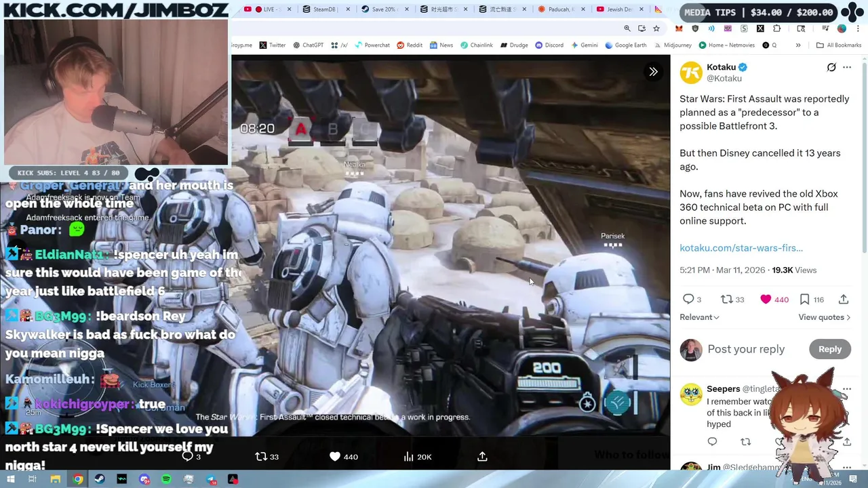
Task: Open Discord bookmark
Action: pos(549,45)
